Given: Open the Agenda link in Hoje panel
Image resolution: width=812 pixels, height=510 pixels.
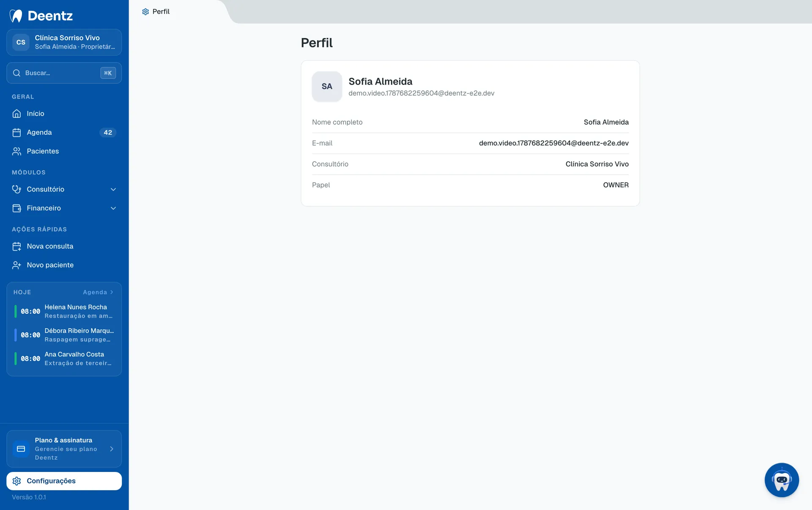Looking at the screenshot, I should [x=98, y=292].
